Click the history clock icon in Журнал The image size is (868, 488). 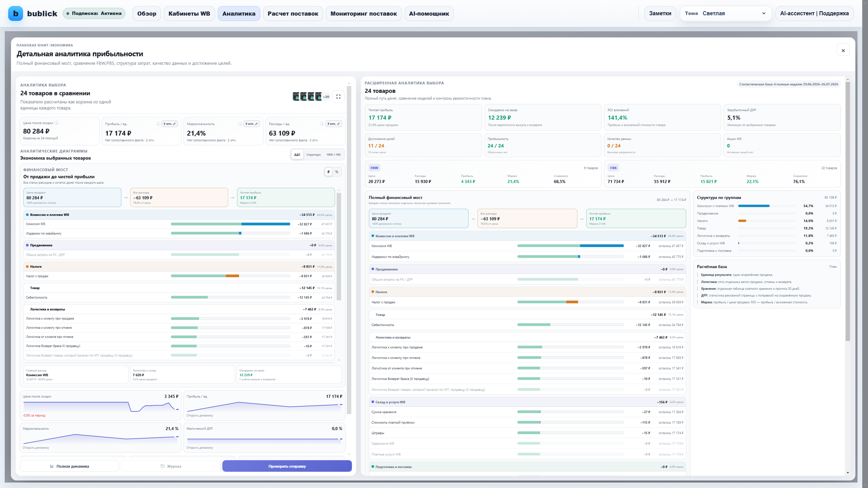(162, 466)
